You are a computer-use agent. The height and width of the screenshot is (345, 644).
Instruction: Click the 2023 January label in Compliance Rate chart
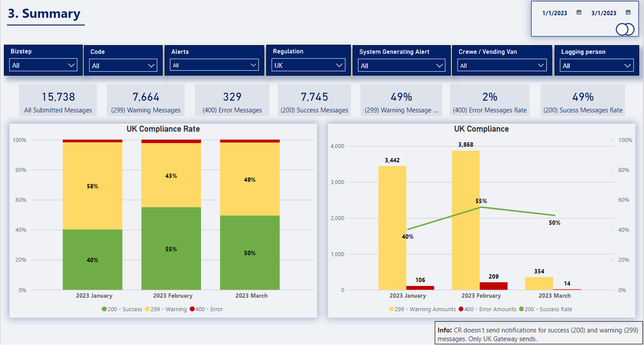94,296
